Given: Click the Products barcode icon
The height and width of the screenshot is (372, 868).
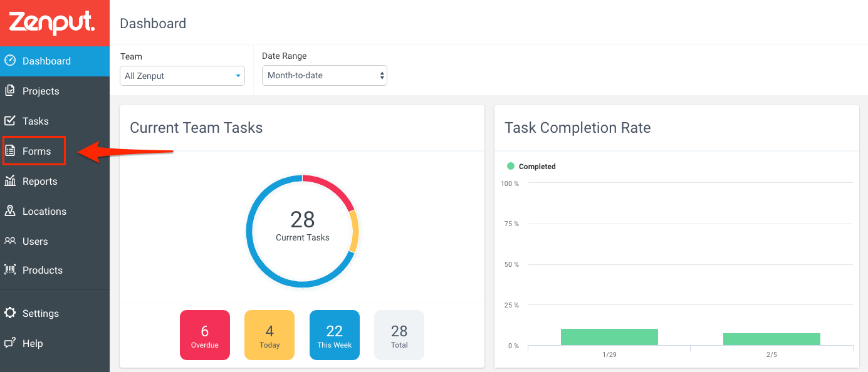Looking at the screenshot, I should [x=10, y=270].
